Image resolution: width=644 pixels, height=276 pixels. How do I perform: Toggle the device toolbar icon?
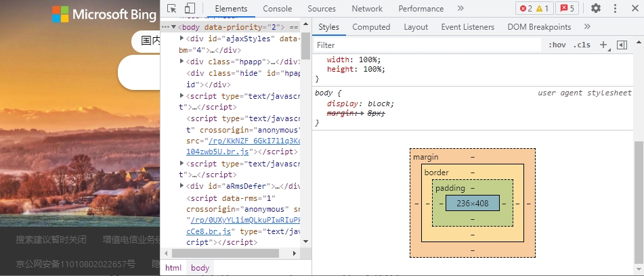tap(190, 9)
